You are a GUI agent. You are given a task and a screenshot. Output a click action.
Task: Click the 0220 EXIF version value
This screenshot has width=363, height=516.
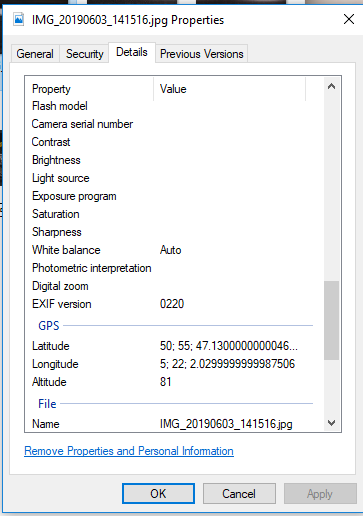click(172, 304)
